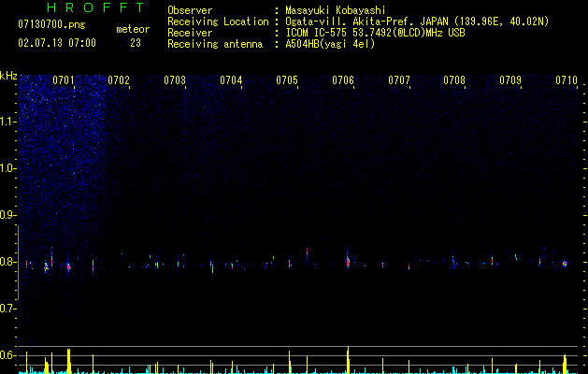Viewport: 588px width, 374px height.
Task: Click the meteor echo blob near 0710
Action: coord(565,264)
